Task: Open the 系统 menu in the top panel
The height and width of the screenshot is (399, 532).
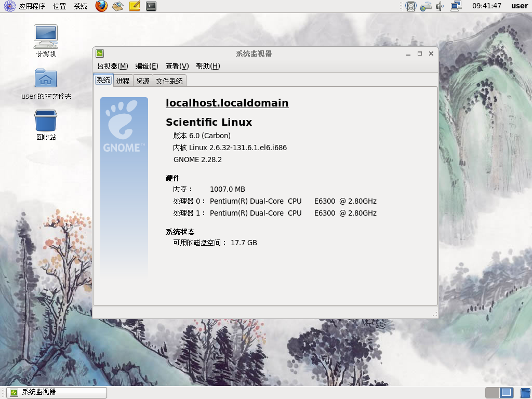Action: (x=81, y=6)
